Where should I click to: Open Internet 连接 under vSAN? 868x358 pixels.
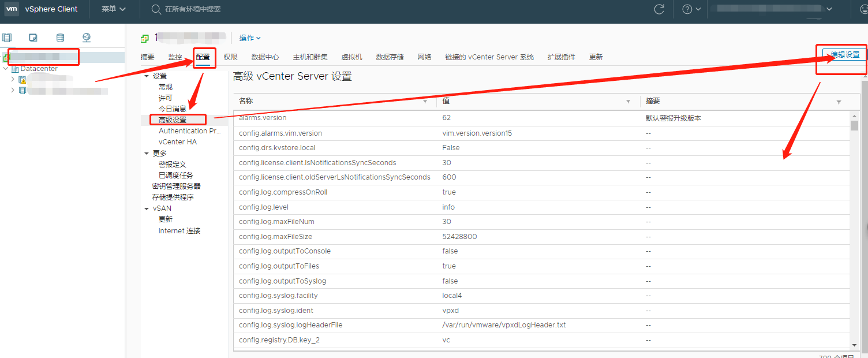tap(179, 231)
